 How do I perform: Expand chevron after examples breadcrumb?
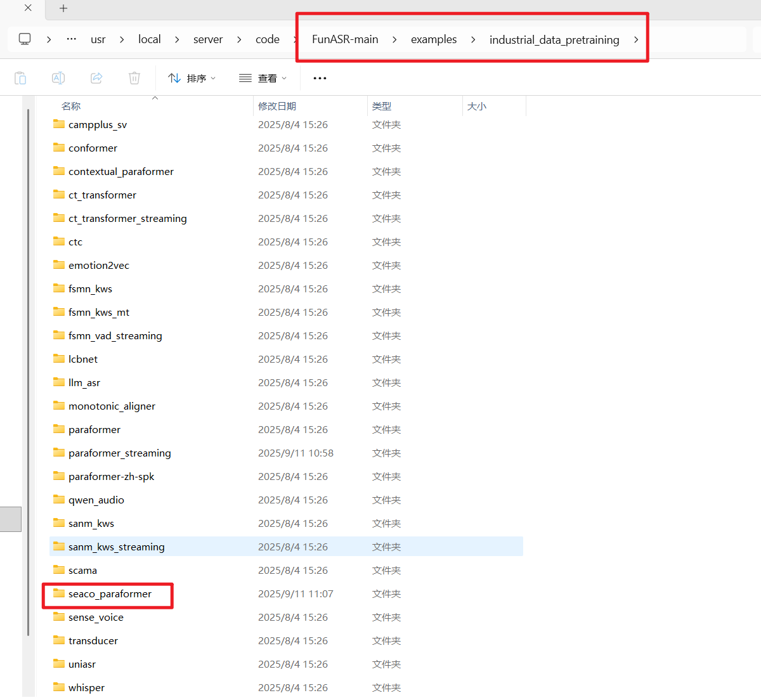point(473,39)
